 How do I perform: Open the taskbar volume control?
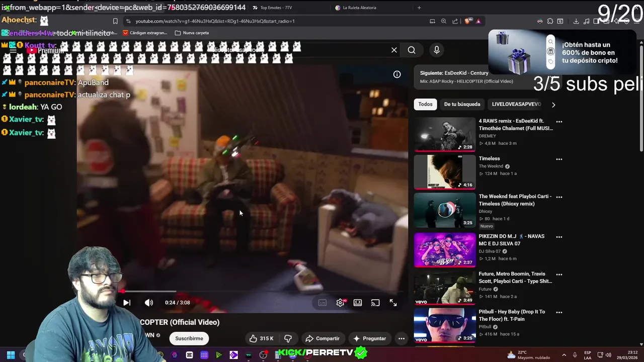pyautogui.click(x=609, y=355)
